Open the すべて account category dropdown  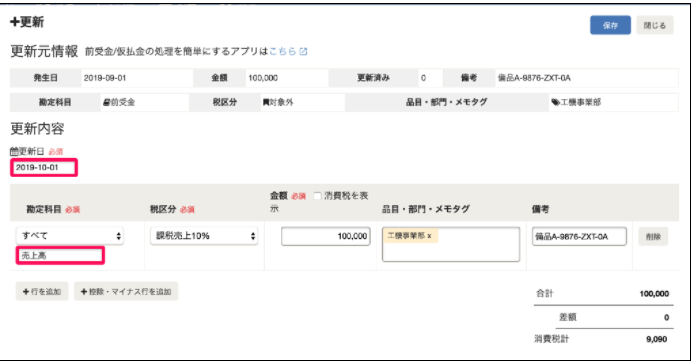[70, 236]
